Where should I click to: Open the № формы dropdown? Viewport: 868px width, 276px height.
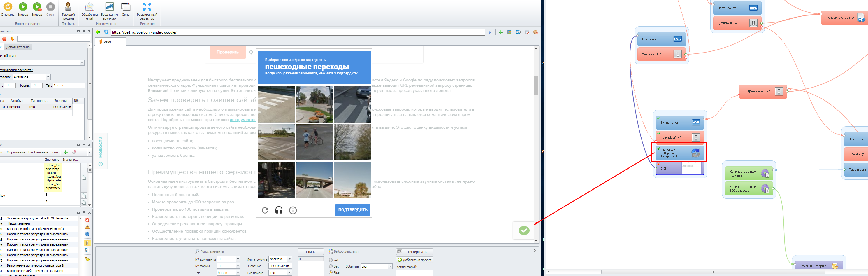(238, 266)
